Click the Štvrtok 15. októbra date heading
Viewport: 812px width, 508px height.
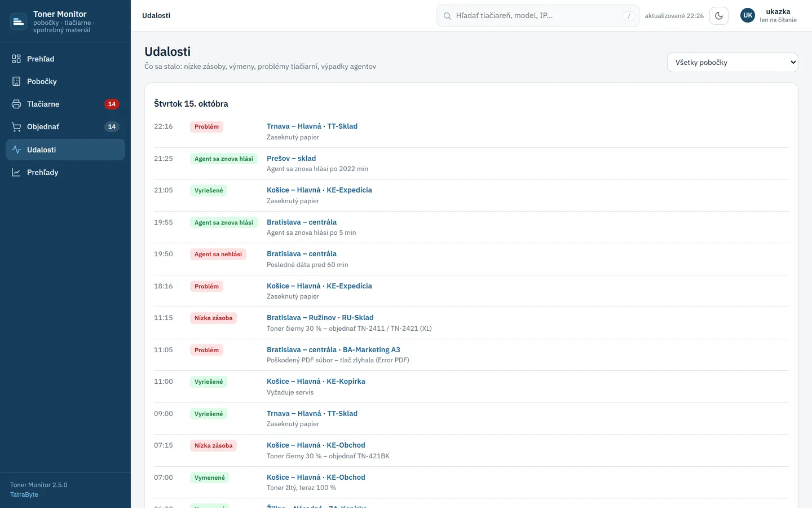click(191, 104)
